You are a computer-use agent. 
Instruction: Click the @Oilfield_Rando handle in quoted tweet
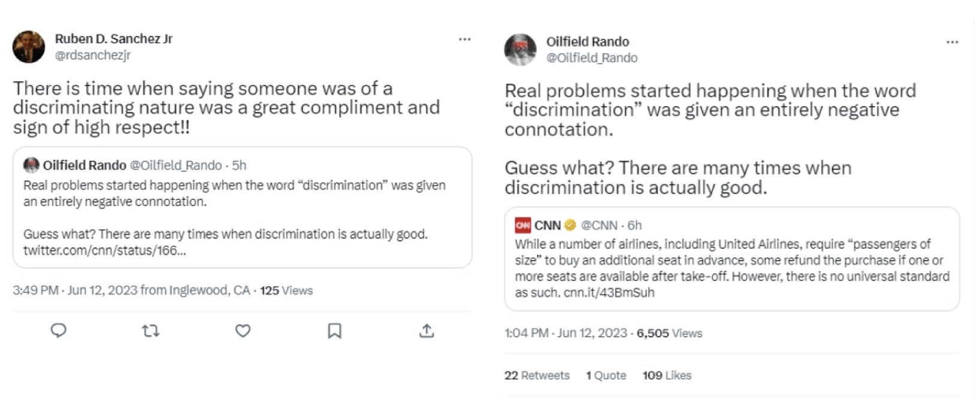171,166
